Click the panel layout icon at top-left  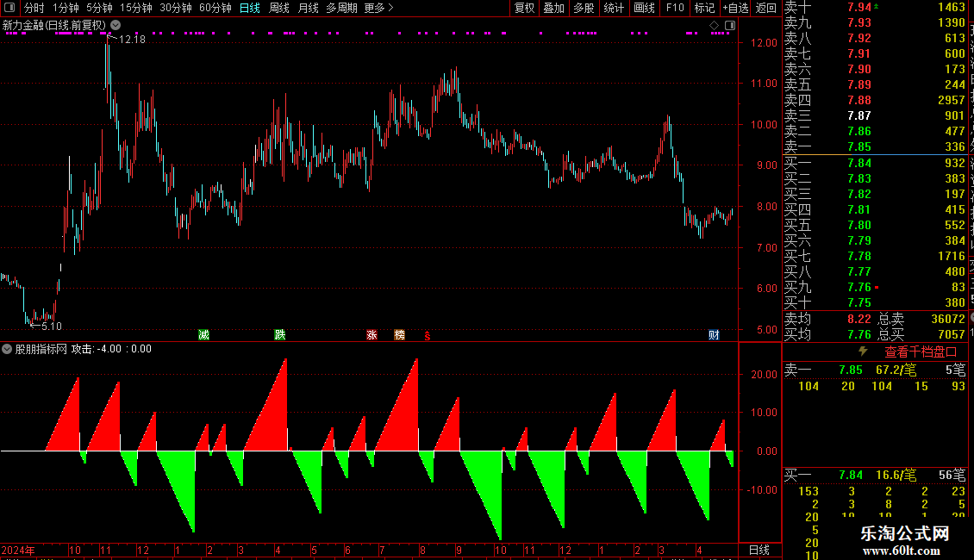coord(9,8)
